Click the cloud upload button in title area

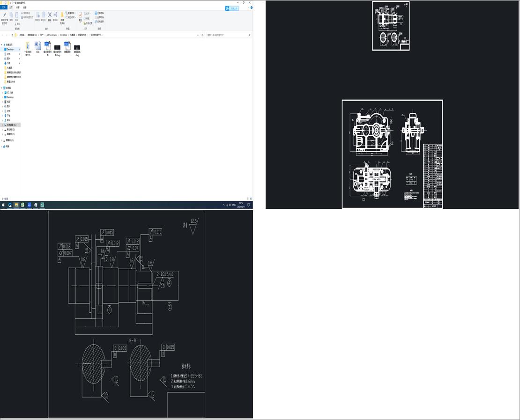click(232, 8)
